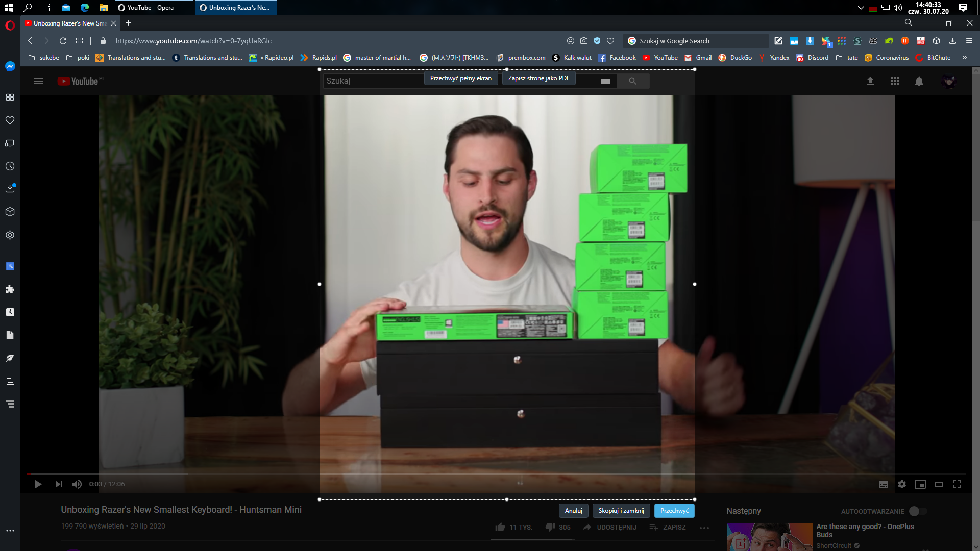Viewport: 980px width, 551px height.
Task: Select the Unboxing Razer's New Sma tab
Action: (x=70, y=23)
